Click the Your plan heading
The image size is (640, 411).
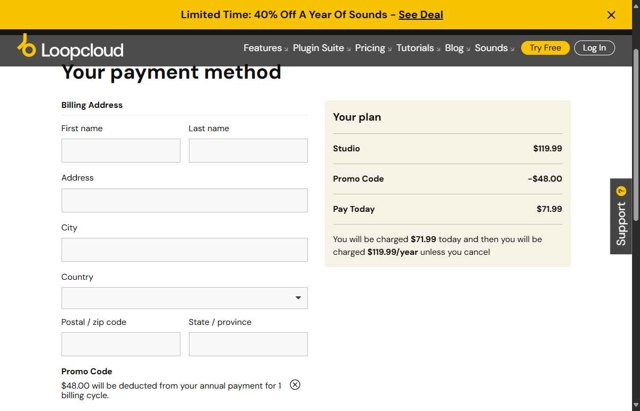[x=357, y=117]
